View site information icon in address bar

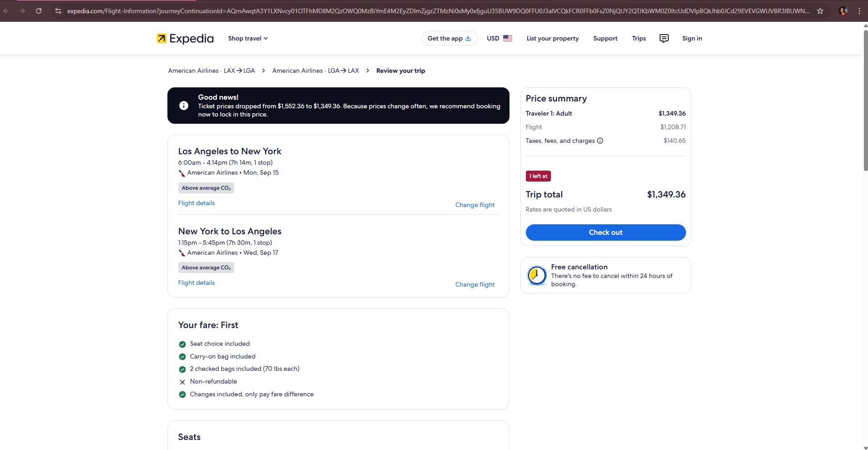click(x=58, y=11)
